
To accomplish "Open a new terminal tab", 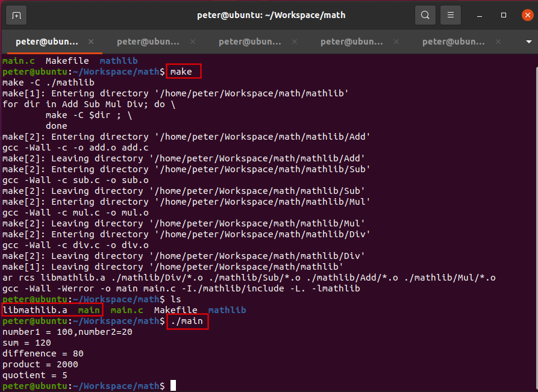I will point(16,15).
